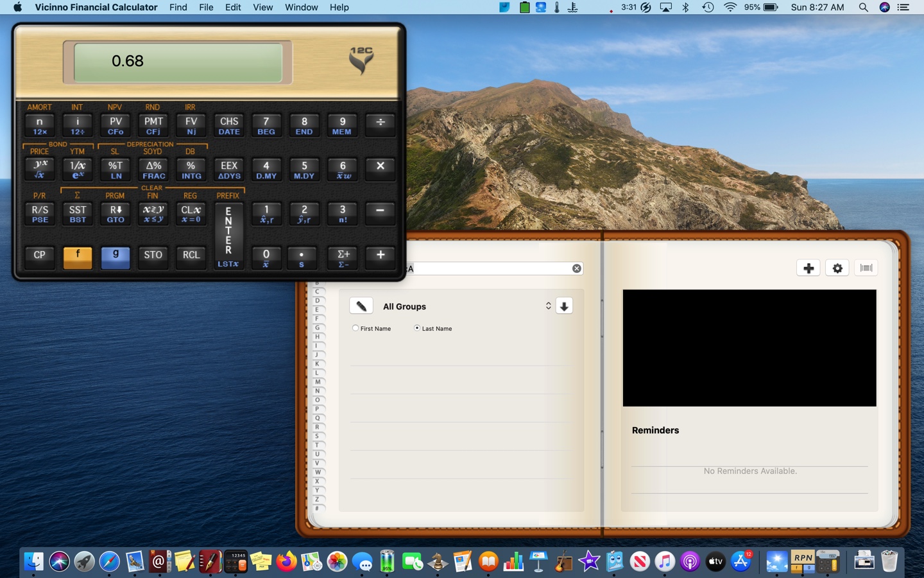The width and height of the screenshot is (924, 578).
Task: Click the calculator's n / 12x key
Action: [x=40, y=126]
